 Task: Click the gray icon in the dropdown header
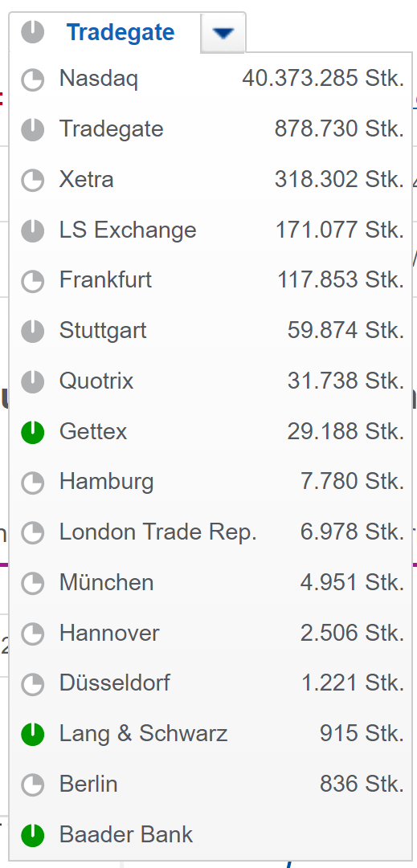33,32
